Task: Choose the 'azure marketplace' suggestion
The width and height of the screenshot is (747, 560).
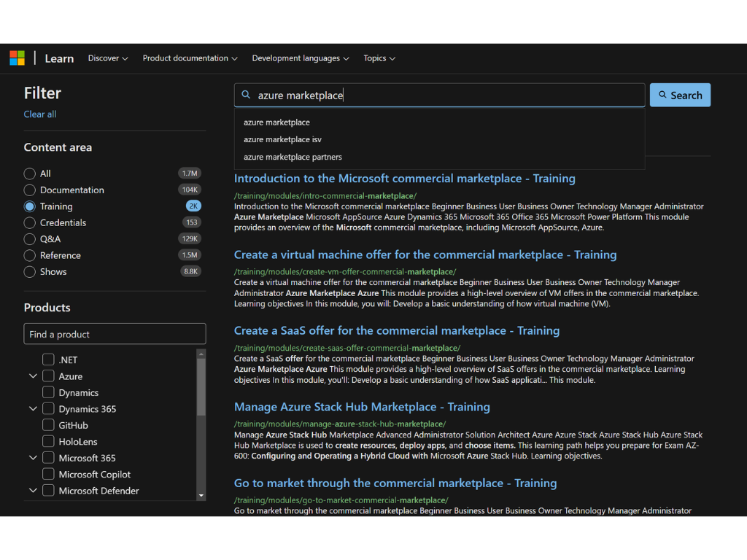Action: [276, 122]
